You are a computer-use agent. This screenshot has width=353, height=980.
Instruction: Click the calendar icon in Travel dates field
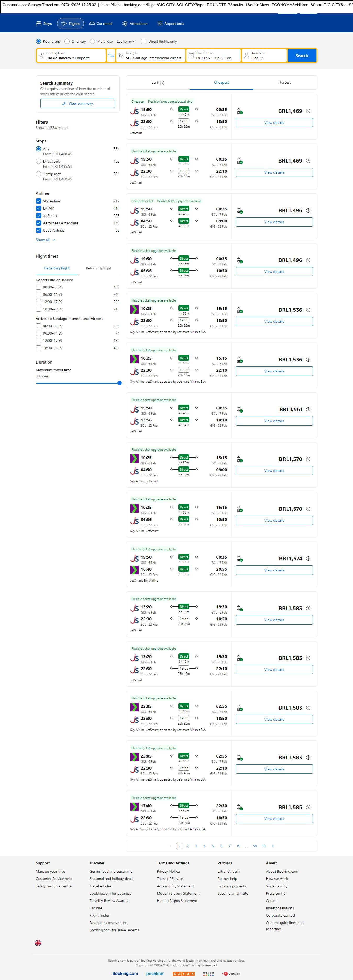(x=191, y=55)
